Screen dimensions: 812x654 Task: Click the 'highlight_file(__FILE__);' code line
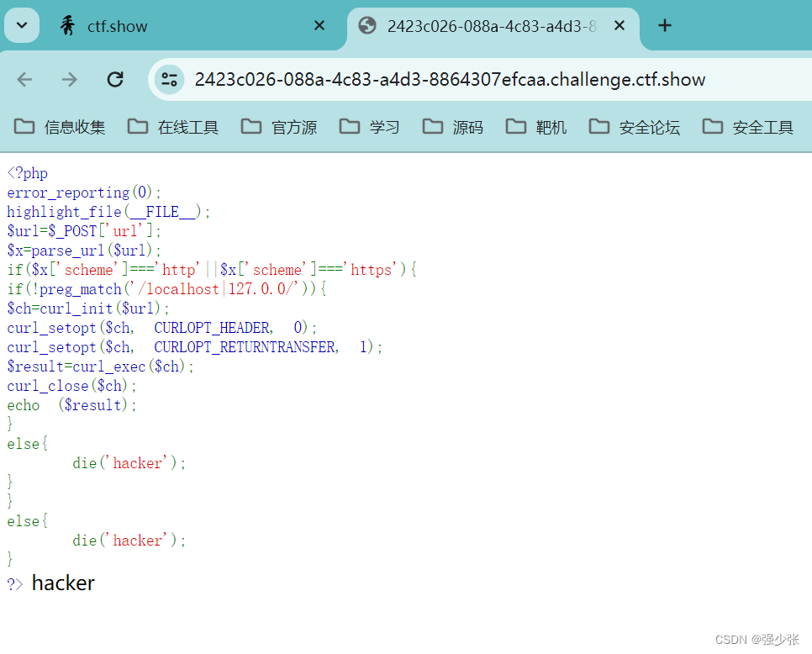(x=108, y=212)
